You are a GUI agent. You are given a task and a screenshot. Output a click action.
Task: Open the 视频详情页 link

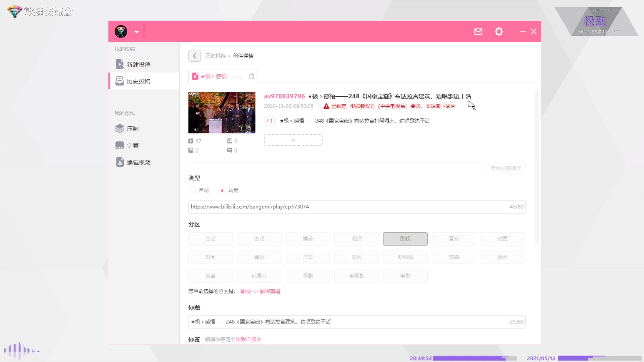pos(248,339)
